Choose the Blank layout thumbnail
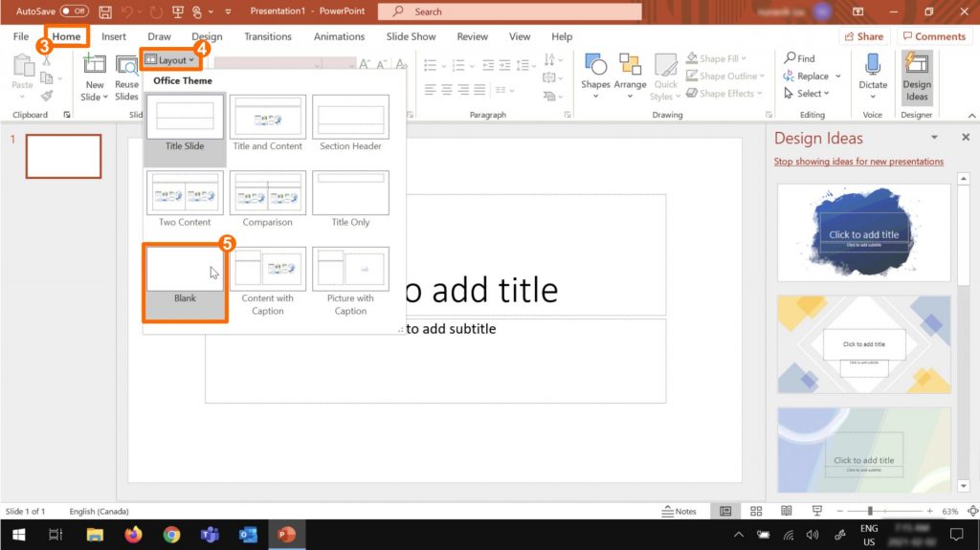This screenshot has height=550, width=980. tap(185, 271)
